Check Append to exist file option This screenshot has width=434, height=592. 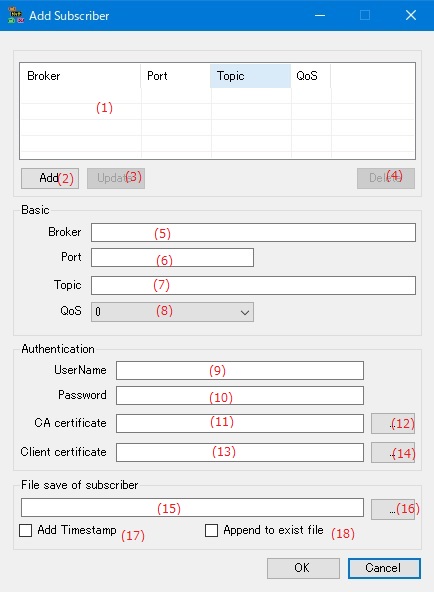pos(211,530)
